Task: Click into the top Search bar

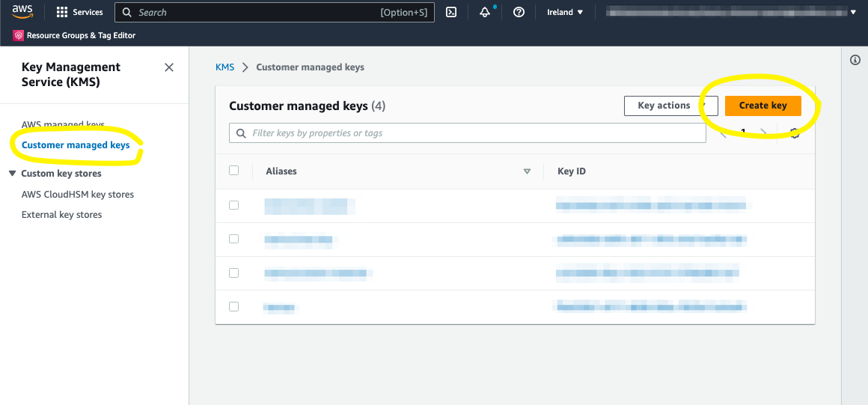Action: 275,12
